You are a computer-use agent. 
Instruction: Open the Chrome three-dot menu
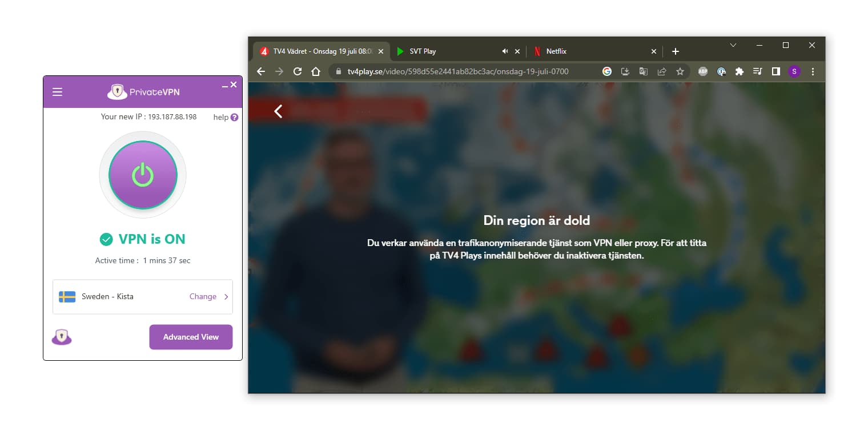[813, 71]
